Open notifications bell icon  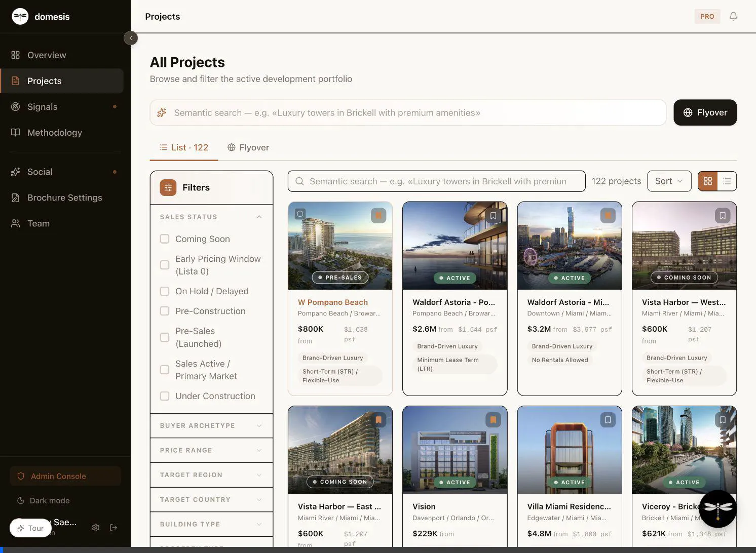click(x=733, y=16)
